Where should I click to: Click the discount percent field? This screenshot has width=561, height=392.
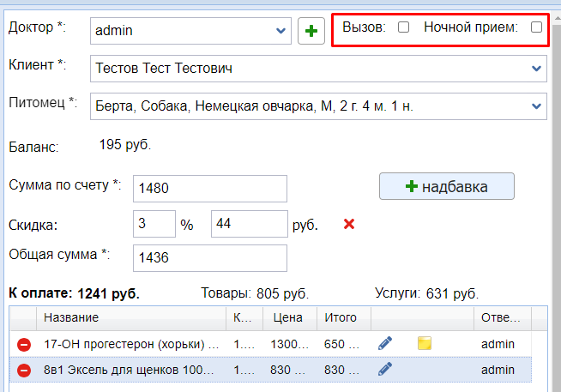point(154,224)
